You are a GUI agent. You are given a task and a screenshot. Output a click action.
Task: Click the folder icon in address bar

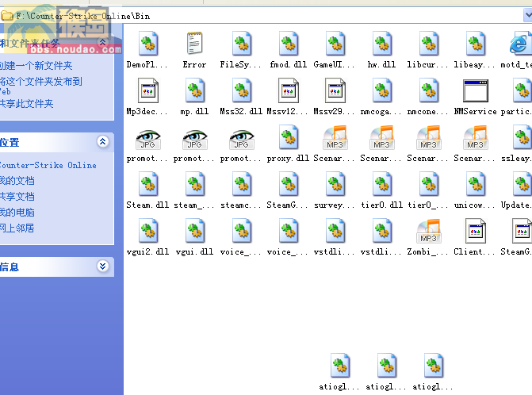[7, 16]
